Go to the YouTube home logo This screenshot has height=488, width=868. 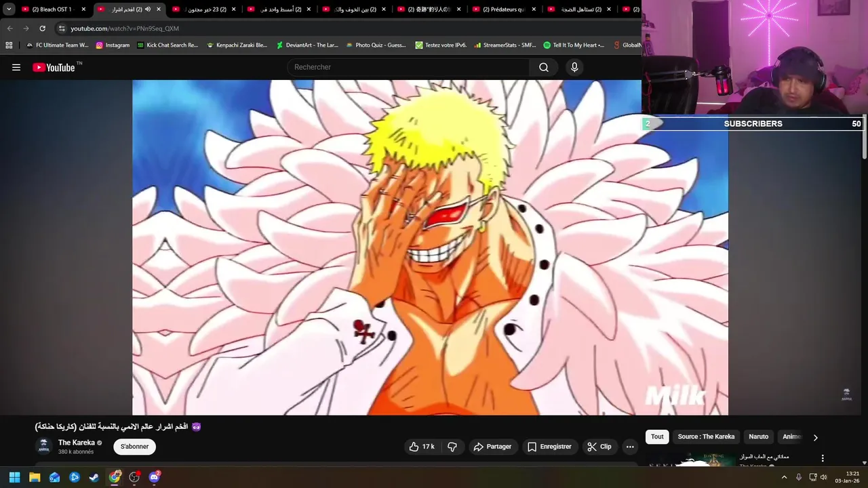[x=54, y=67]
